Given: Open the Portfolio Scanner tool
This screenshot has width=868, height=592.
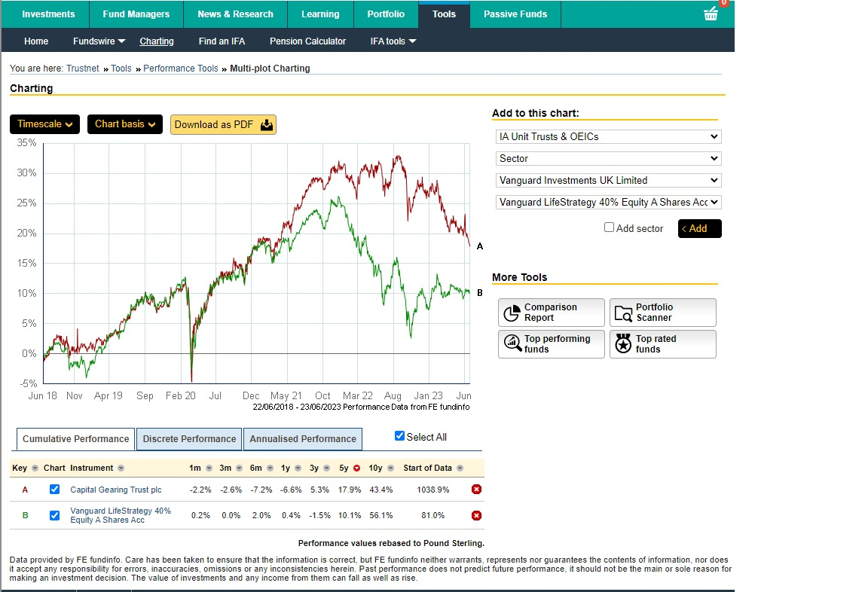Looking at the screenshot, I should [x=662, y=313].
